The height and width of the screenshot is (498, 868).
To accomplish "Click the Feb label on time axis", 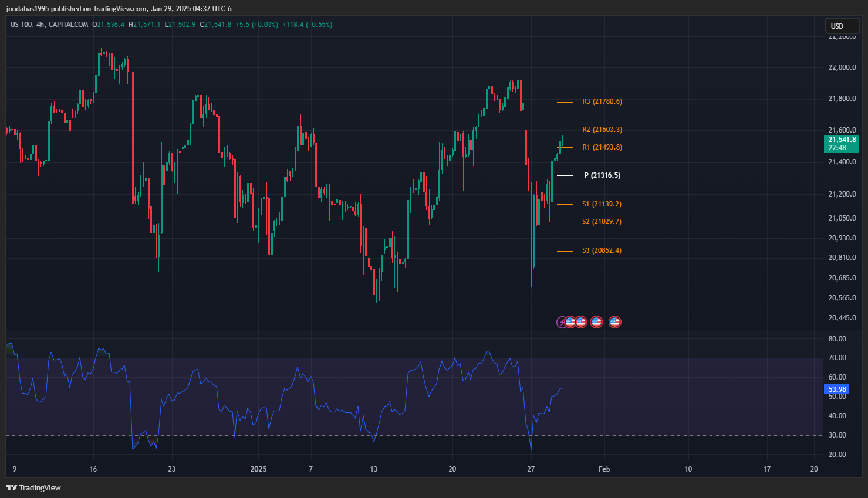I will click(604, 469).
